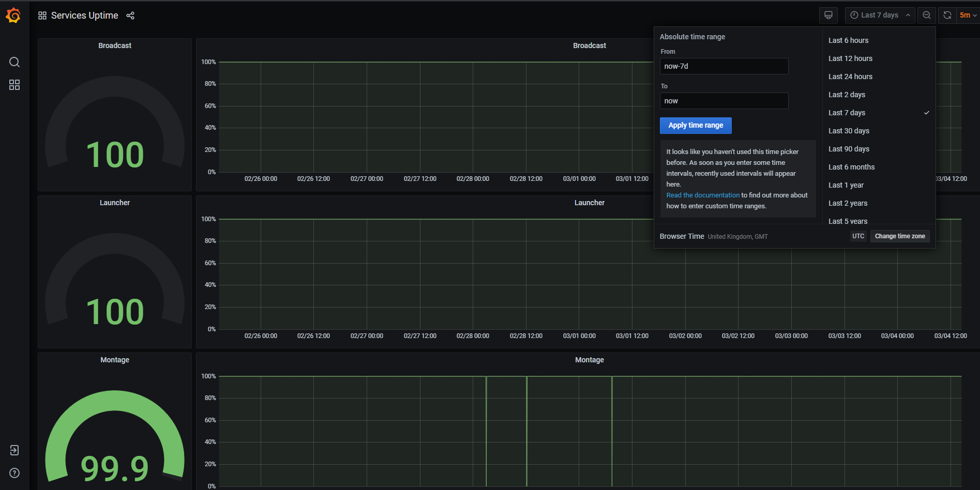Viewport: 980px width, 490px height.
Task: Choose the Last 6 hours option
Action: tap(848, 40)
